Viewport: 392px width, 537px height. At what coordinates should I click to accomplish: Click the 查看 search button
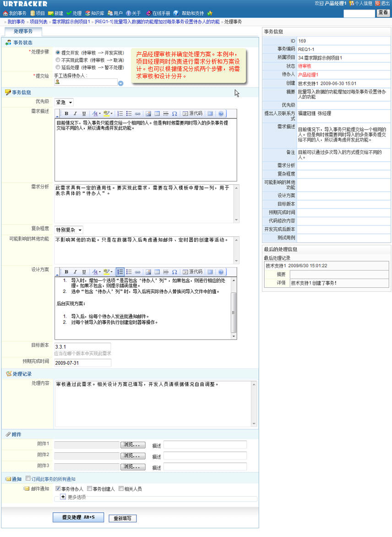[x=383, y=13]
